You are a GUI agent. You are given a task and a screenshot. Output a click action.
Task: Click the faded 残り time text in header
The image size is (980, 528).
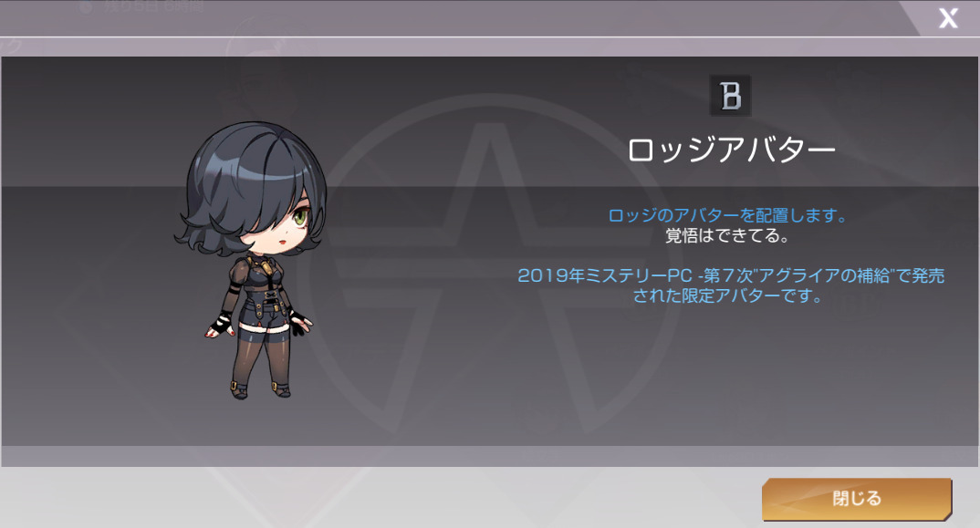point(155,6)
